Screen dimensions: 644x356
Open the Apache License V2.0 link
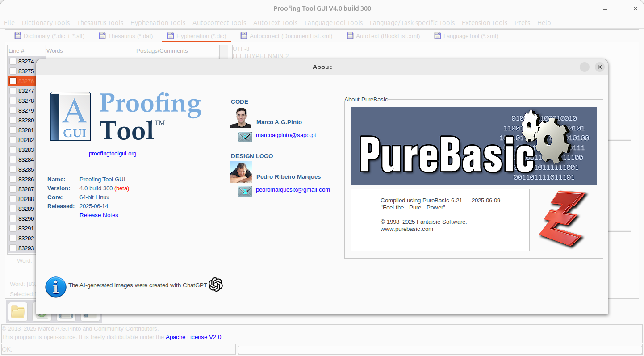[193, 337]
